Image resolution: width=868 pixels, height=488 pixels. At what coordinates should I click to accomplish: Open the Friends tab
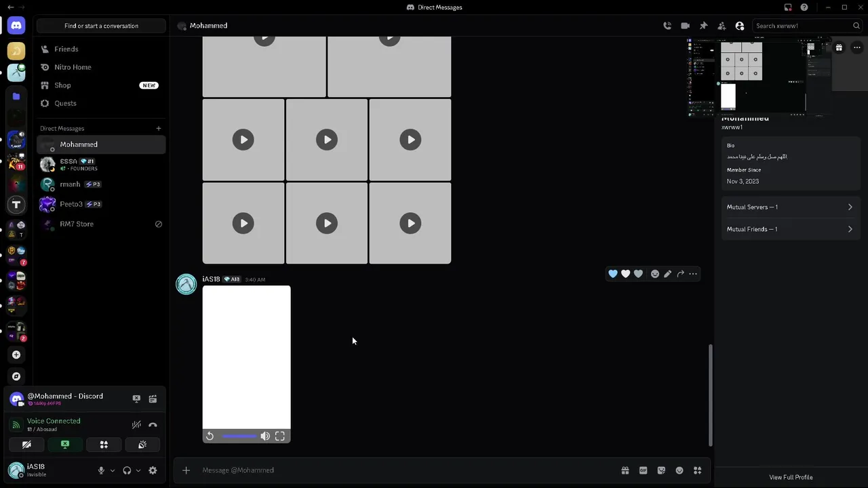pos(101,49)
